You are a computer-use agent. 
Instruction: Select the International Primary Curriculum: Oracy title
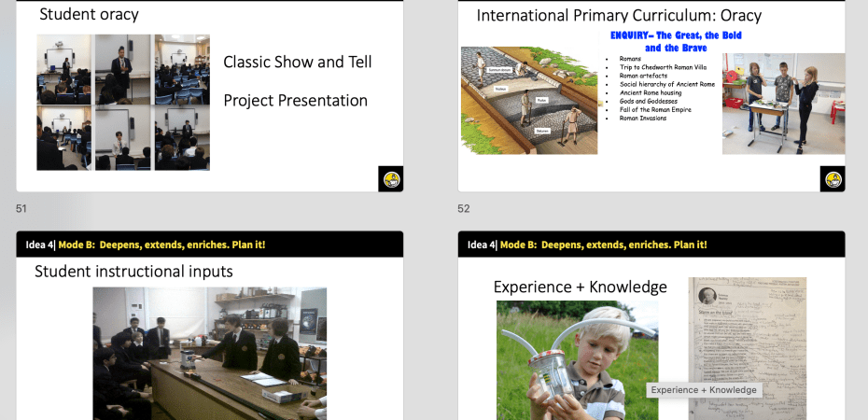click(619, 16)
